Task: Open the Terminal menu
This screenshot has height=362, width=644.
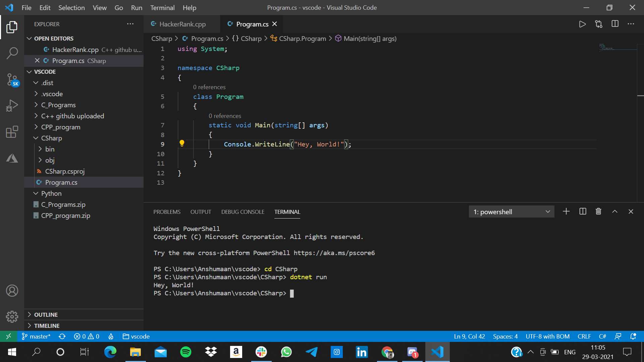Action: pyautogui.click(x=162, y=7)
